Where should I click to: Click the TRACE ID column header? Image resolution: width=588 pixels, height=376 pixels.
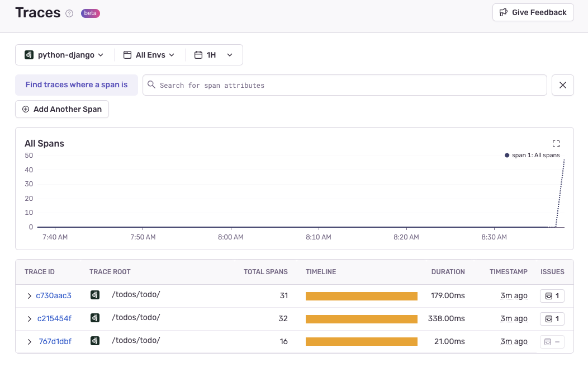40,272
